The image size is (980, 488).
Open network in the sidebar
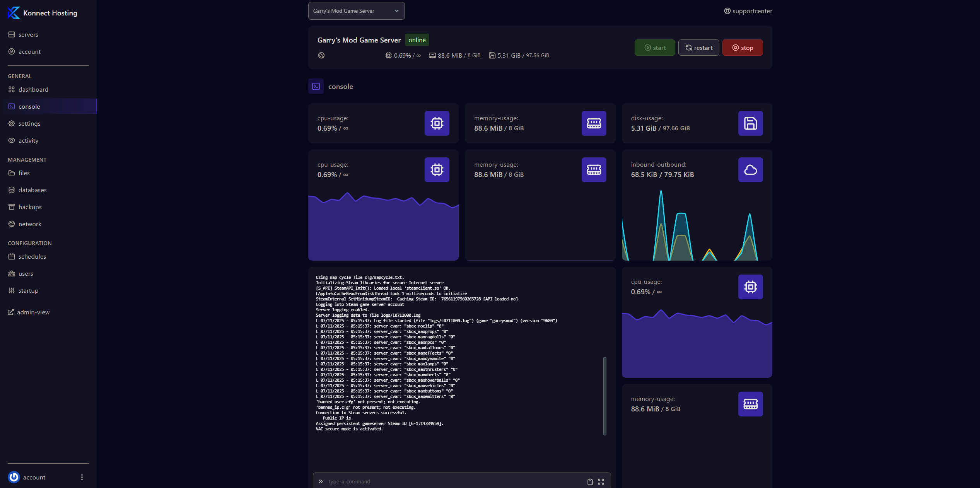(48, 224)
